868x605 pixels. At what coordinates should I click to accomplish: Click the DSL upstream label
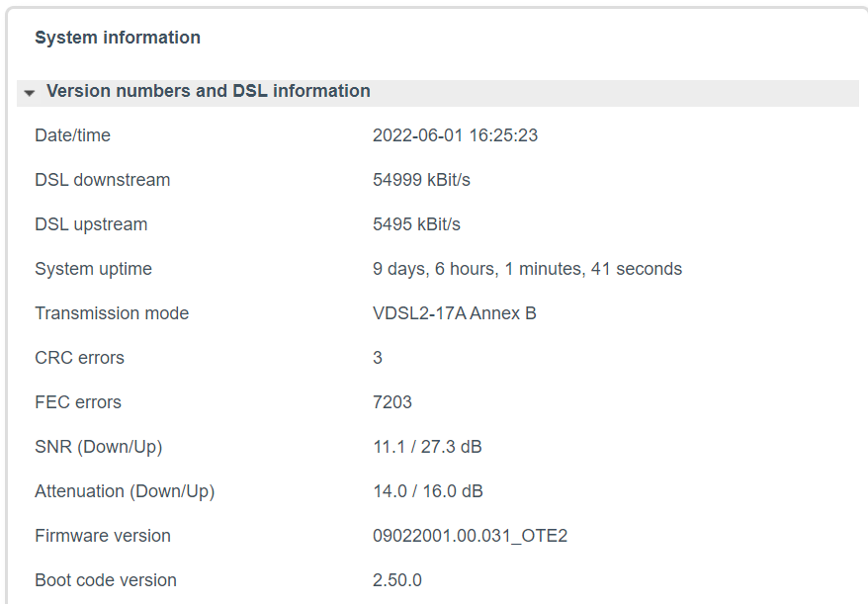pos(91,224)
